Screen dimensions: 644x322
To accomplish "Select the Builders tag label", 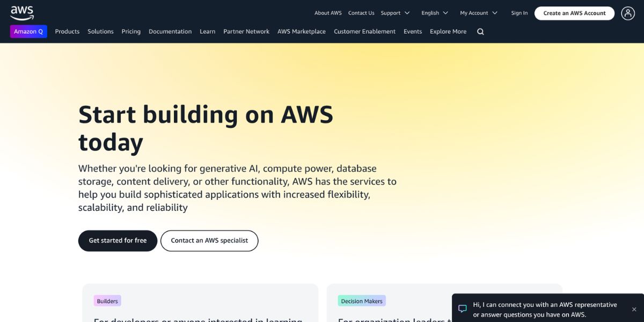I will (107, 301).
